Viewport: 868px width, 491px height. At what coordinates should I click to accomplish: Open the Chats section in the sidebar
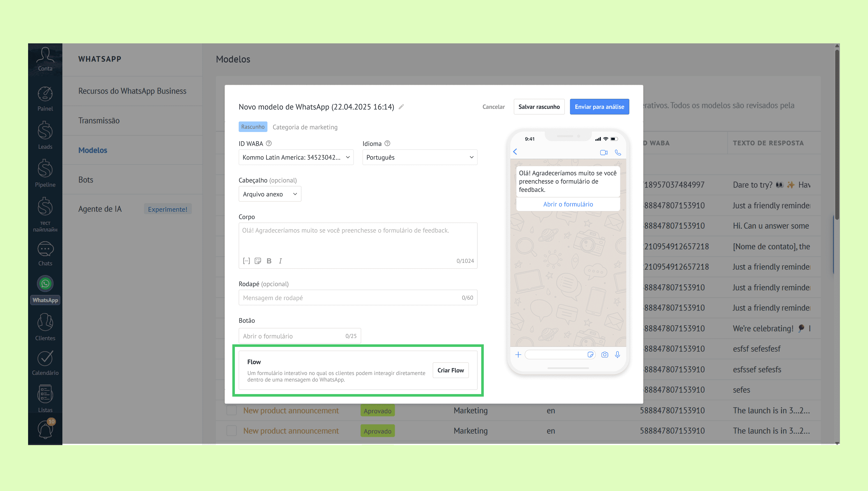45,253
